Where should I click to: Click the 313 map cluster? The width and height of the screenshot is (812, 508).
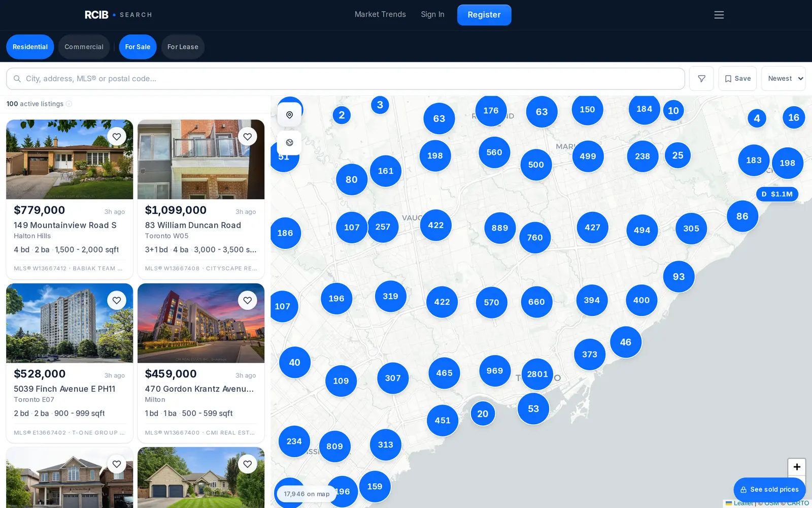(x=386, y=445)
